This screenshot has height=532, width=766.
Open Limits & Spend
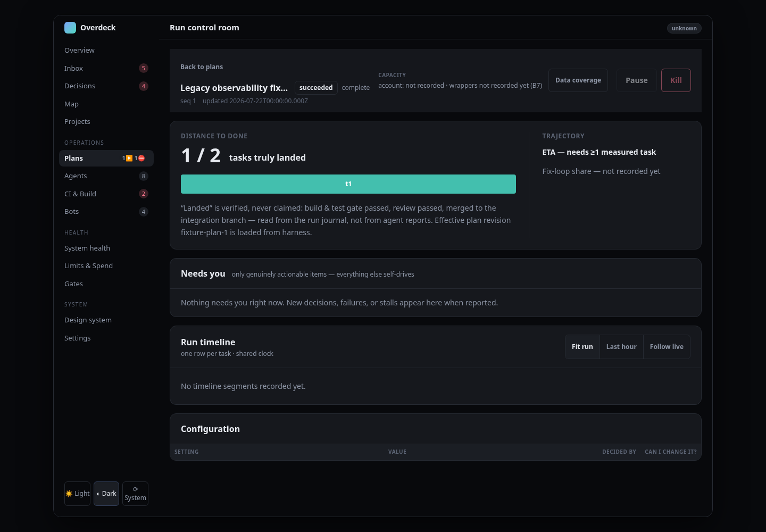(x=106, y=266)
